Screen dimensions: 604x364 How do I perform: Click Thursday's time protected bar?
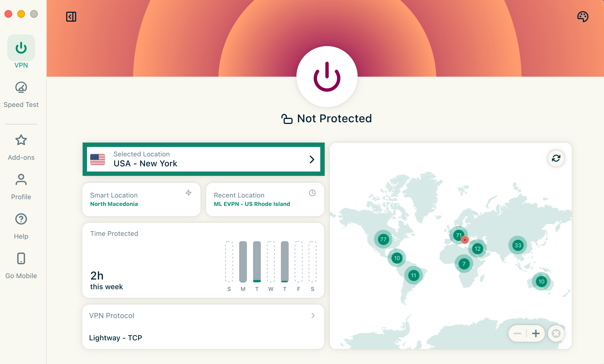tap(285, 262)
